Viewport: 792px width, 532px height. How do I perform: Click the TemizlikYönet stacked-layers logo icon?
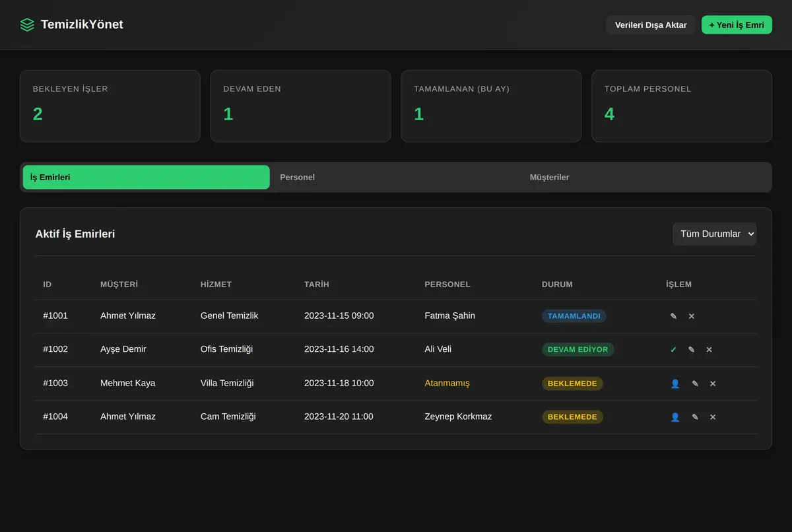27,25
